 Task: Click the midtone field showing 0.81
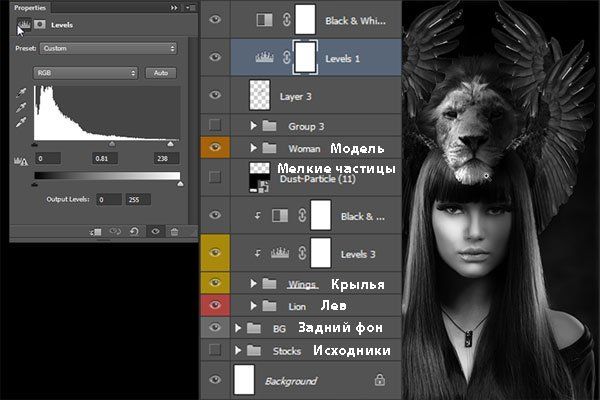(105, 158)
